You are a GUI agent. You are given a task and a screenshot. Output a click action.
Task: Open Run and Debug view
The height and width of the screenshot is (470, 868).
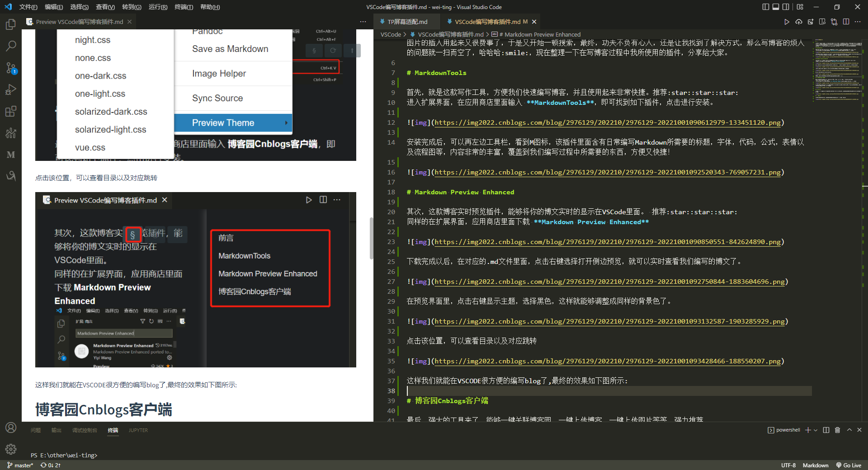pyautogui.click(x=11, y=89)
